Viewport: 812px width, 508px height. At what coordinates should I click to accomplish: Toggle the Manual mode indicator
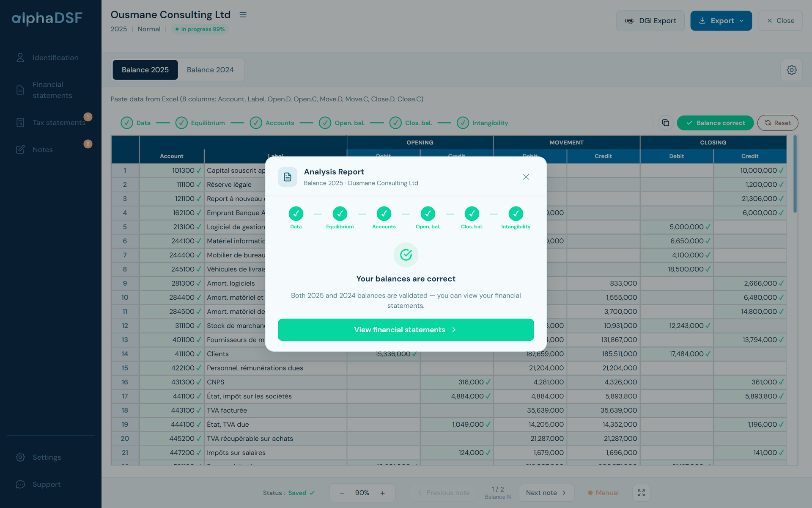point(603,493)
